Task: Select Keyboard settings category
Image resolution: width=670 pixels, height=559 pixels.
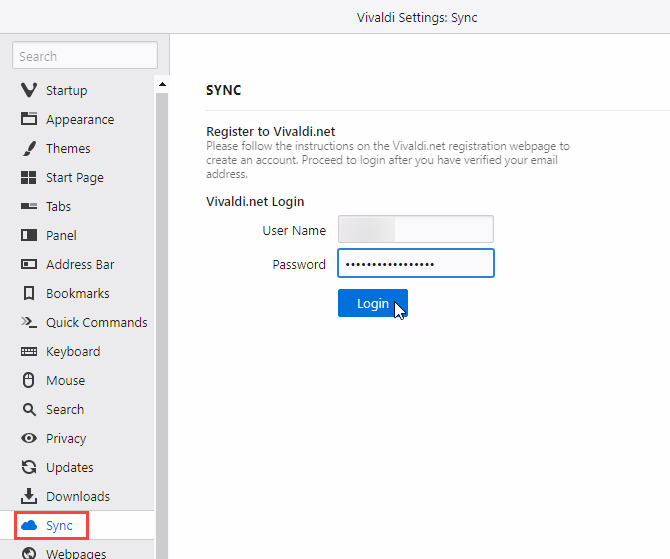Action: (77, 351)
